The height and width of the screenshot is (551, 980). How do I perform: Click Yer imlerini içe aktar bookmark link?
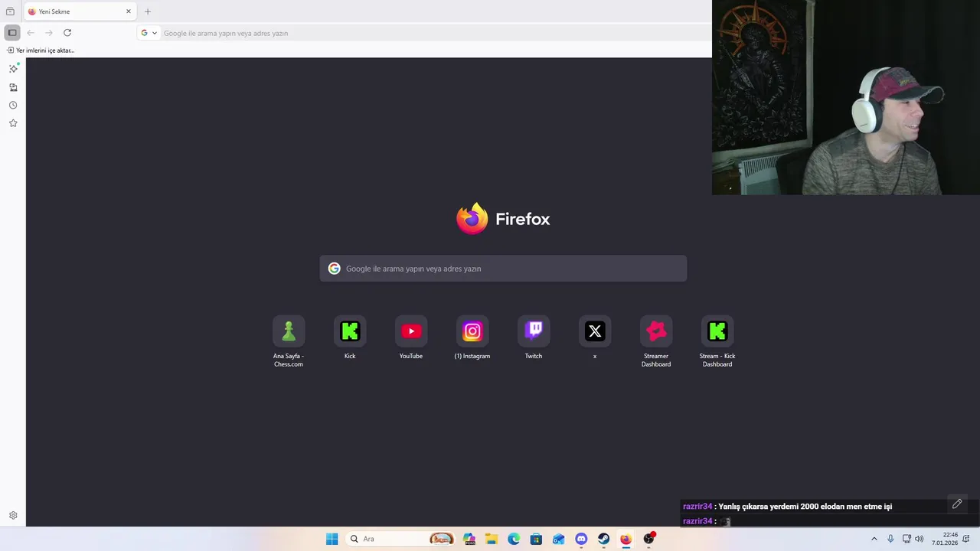tap(41, 51)
